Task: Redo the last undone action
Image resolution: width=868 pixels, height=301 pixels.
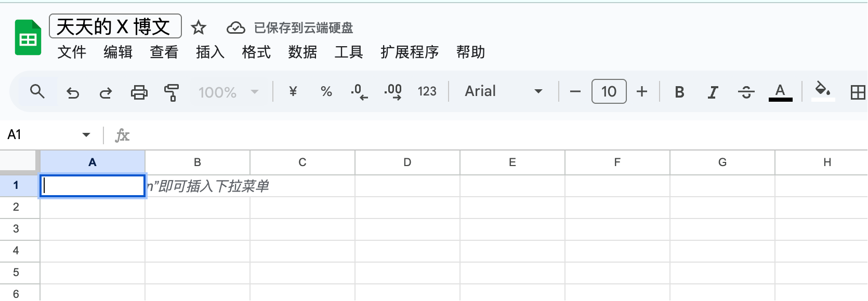Action: (106, 92)
